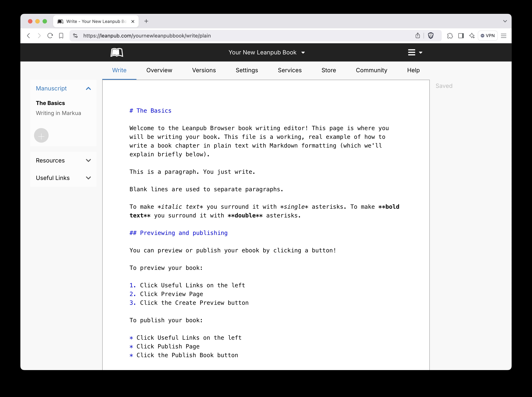
Task: Open the Leo AI sparkle icon
Action: tap(472, 36)
